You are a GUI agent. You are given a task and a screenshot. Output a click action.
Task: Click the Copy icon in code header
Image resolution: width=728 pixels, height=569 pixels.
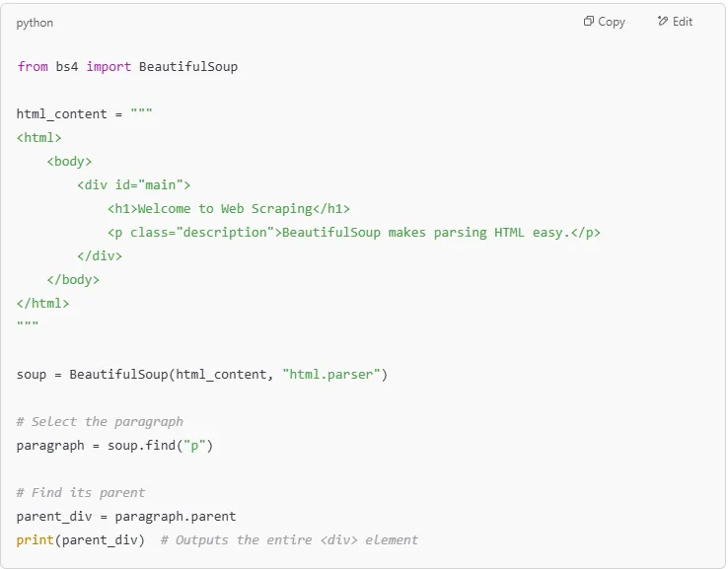click(x=589, y=22)
